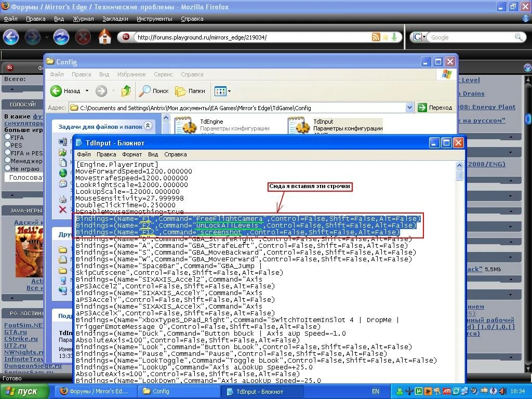Click Голосовать vote button
Viewport: 532px width, 399px height.
(x=24, y=177)
